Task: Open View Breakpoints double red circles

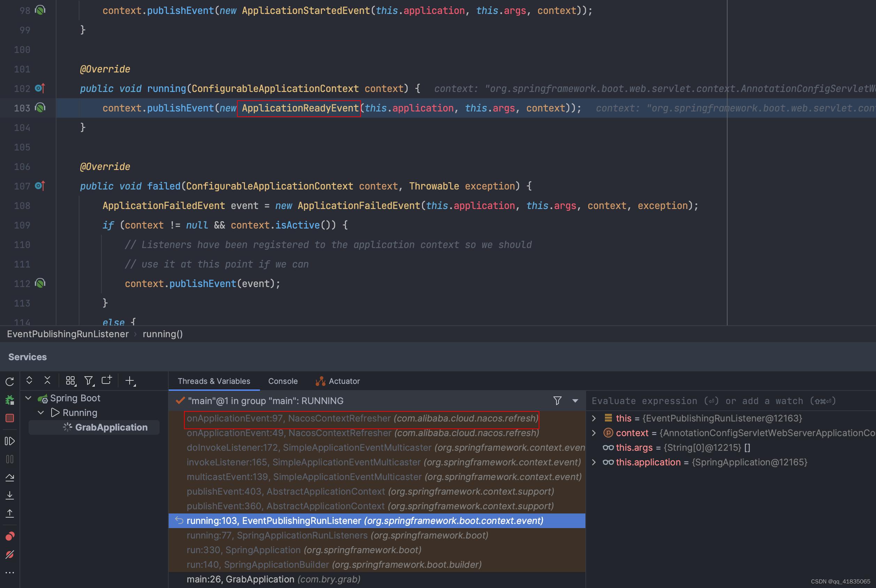Action: pyautogui.click(x=10, y=536)
